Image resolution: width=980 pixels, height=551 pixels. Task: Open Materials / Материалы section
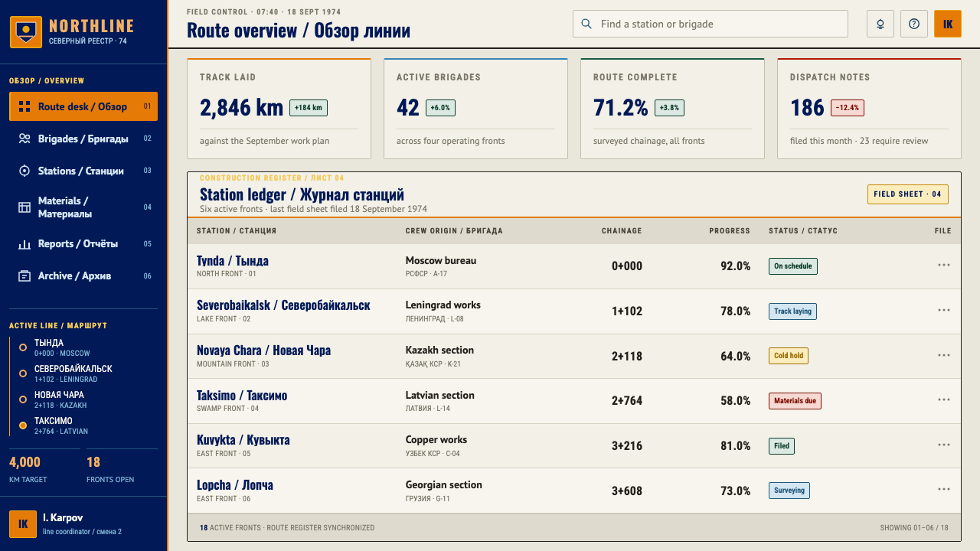83,207
